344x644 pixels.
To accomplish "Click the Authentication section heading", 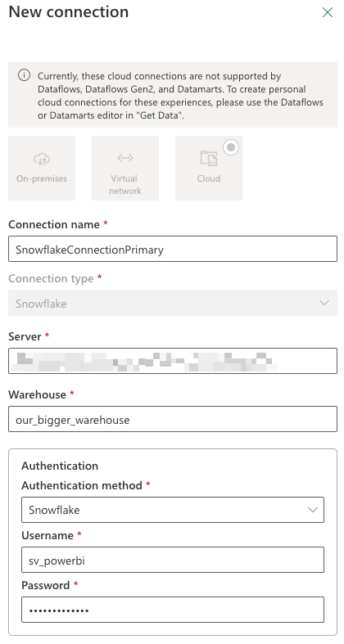I will tap(60, 466).
